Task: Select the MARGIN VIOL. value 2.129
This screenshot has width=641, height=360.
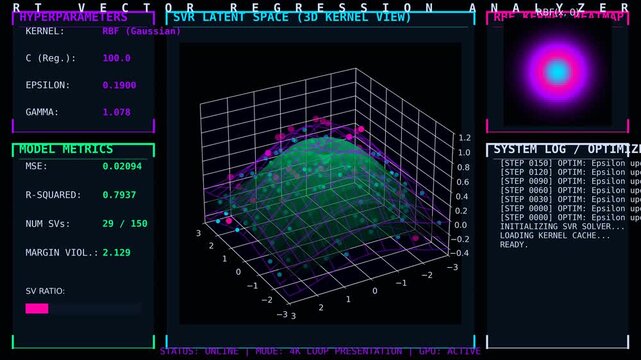Action: tap(117, 253)
